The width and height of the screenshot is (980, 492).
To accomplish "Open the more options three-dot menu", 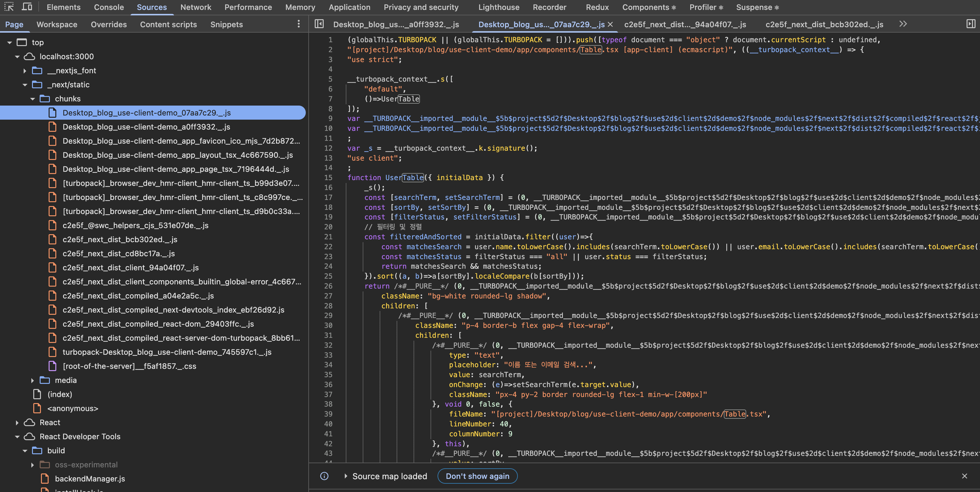I will pyautogui.click(x=299, y=24).
